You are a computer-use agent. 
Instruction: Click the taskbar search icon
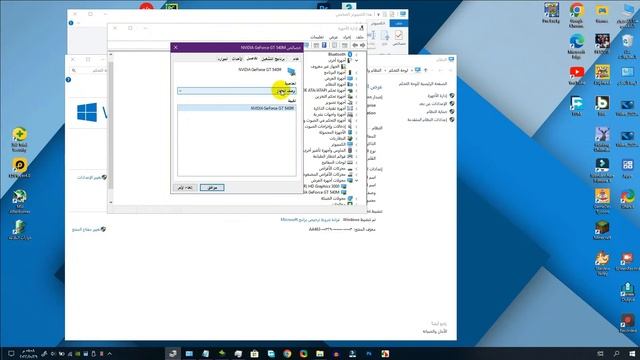tap(616, 353)
